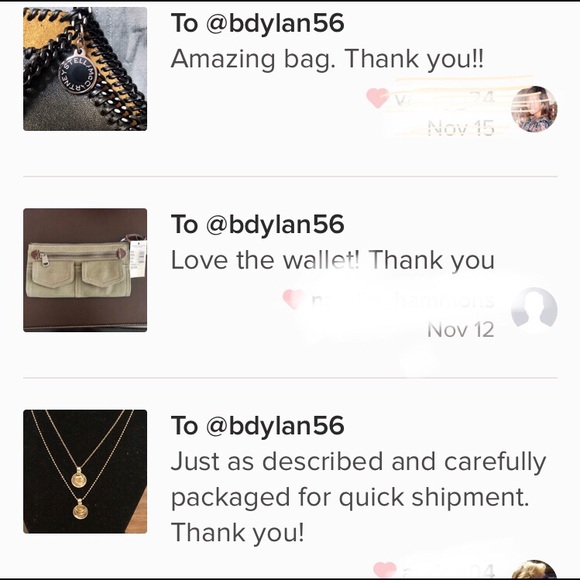Tap @bdylan56 on the necklace review

click(275, 426)
